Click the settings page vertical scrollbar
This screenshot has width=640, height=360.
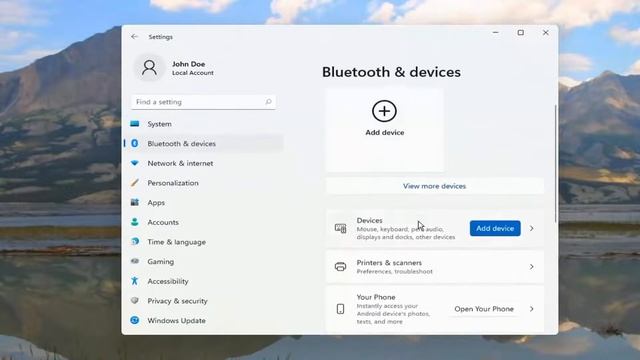(555, 163)
